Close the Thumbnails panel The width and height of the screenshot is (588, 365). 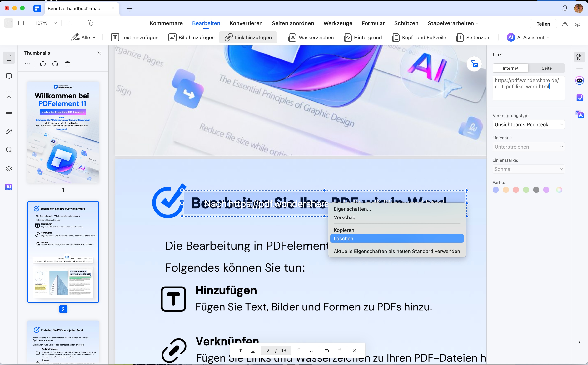[99, 53]
